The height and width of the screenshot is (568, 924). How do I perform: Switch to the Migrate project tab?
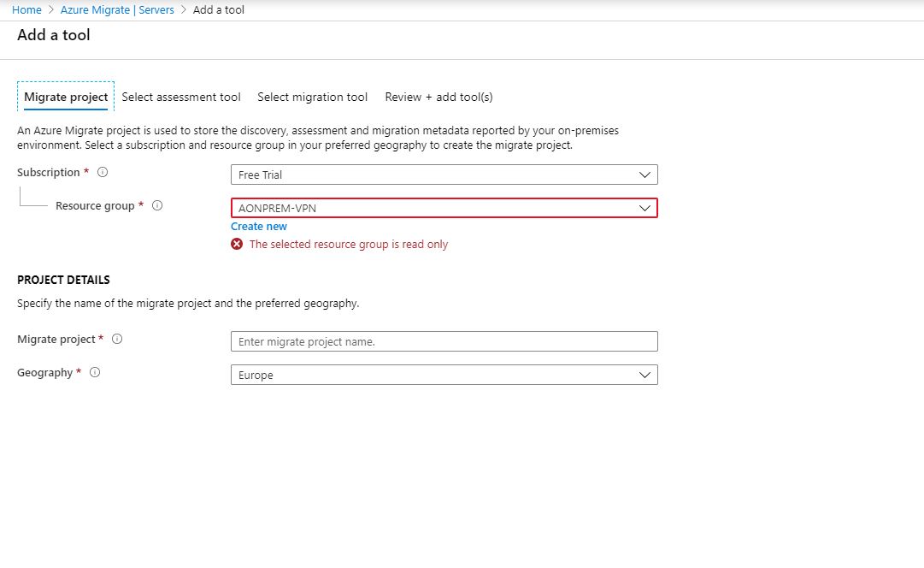[x=66, y=98]
